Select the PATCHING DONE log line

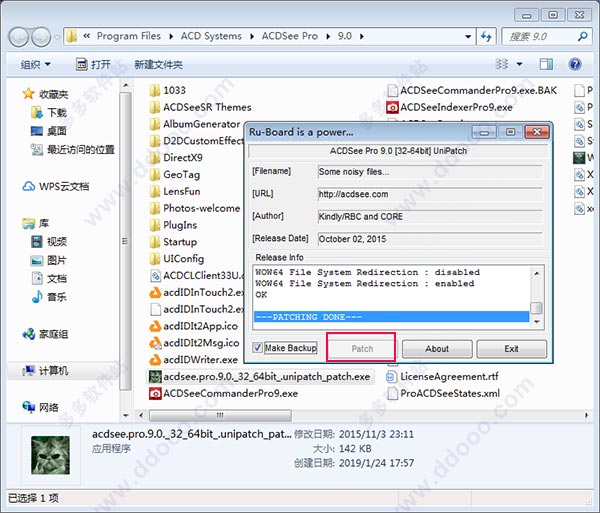pos(391,317)
